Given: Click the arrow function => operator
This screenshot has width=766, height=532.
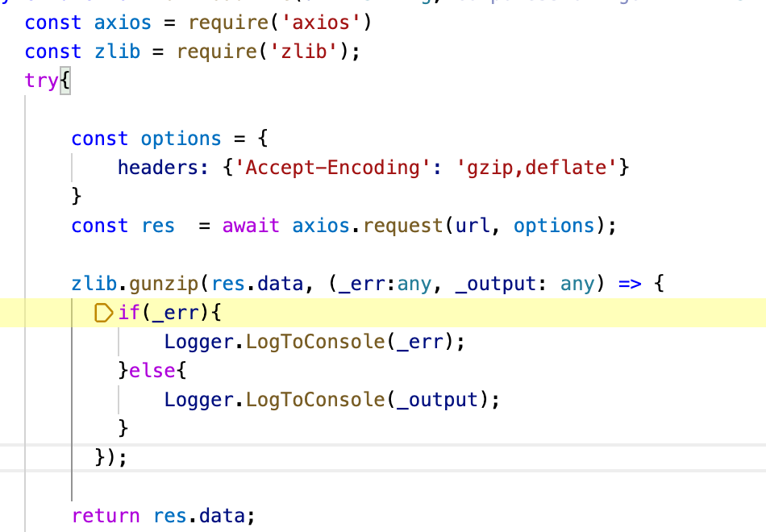Looking at the screenshot, I should pos(630,284).
